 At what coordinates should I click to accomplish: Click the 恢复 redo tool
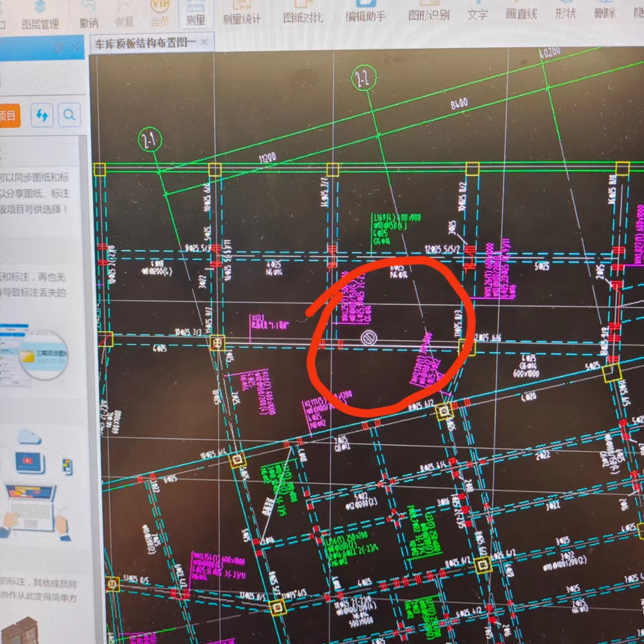click(124, 15)
